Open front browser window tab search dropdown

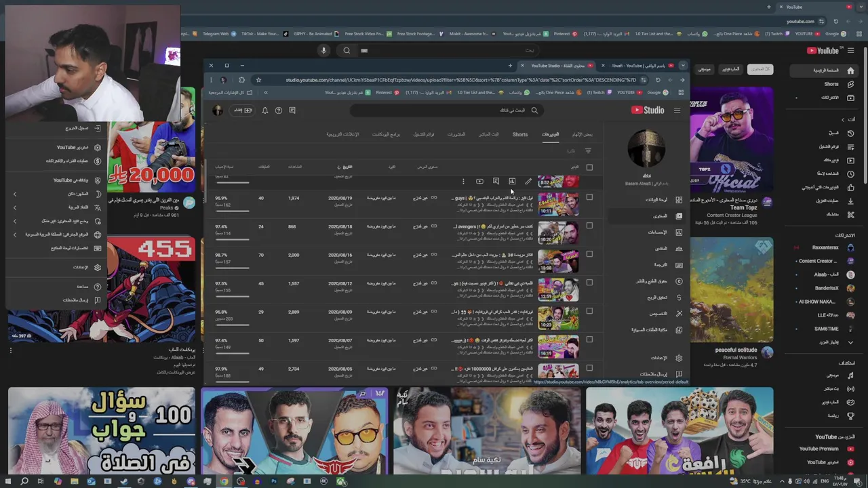point(682,66)
